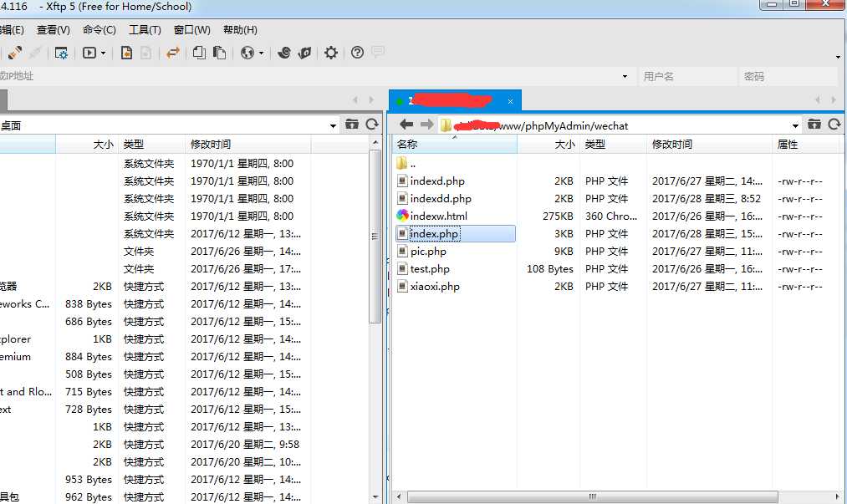Select xiaoxi.php in remote list

coord(435,287)
